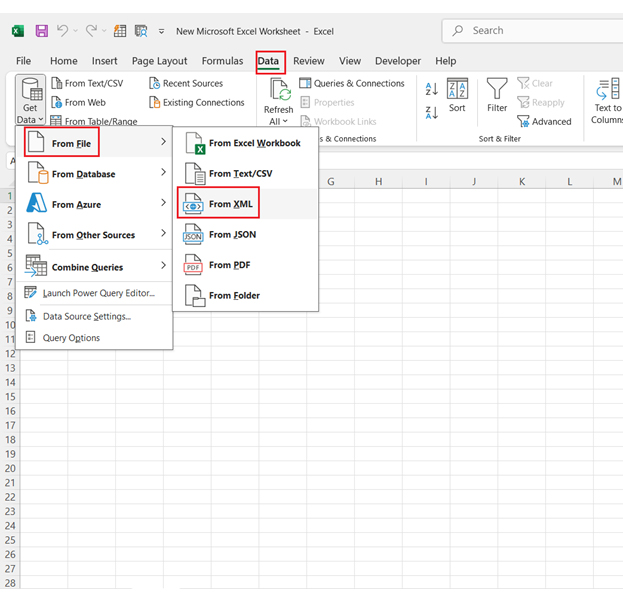Image resolution: width=623 pixels, height=602 pixels.
Task: Click the Excel logo icon
Action: (18, 31)
